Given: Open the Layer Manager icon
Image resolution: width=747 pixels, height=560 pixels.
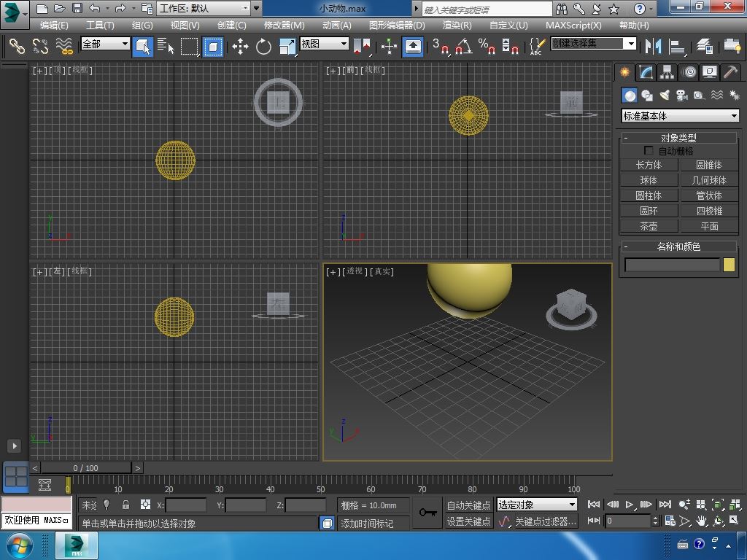Looking at the screenshot, I should [704, 46].
